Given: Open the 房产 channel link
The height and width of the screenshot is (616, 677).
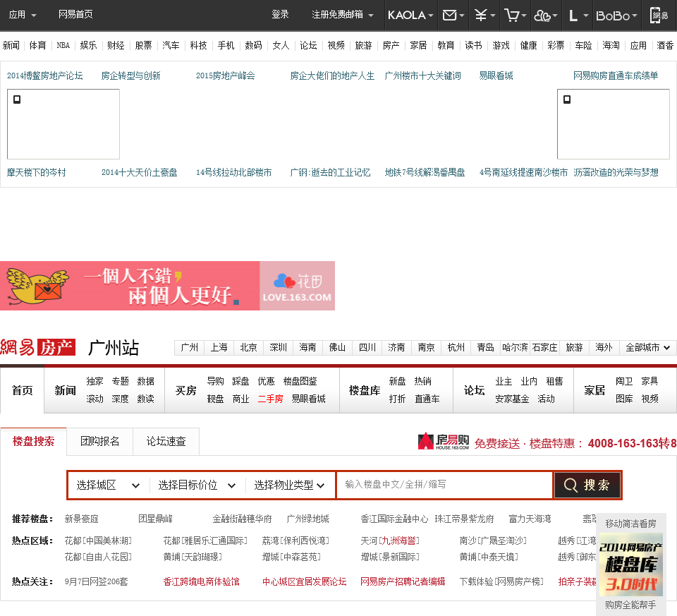Looking at the screenshot, I should 391,45.
